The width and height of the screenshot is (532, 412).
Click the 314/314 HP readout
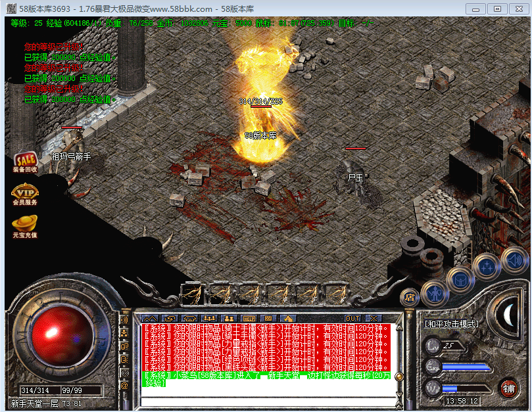tap(35, 390)
